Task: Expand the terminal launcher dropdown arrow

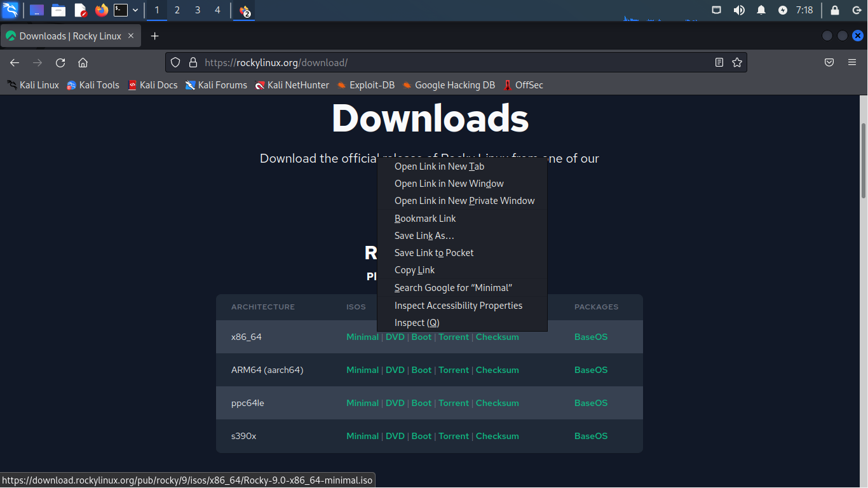Action: (135, 10)
